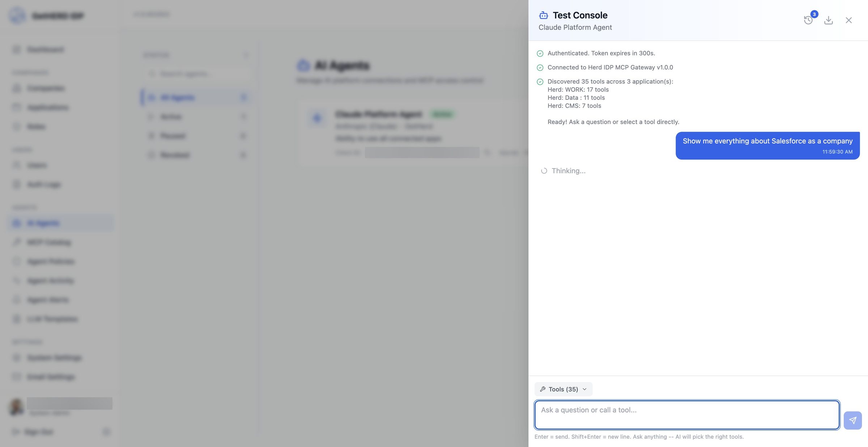Click the 'Claude Platform Agent' console subtitle
This screenshot has width=868, height=447.
point(575,27)
